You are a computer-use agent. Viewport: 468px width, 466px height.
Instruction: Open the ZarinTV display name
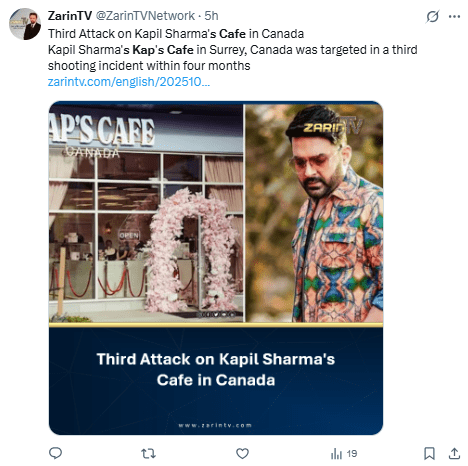[x=70, y=16]
